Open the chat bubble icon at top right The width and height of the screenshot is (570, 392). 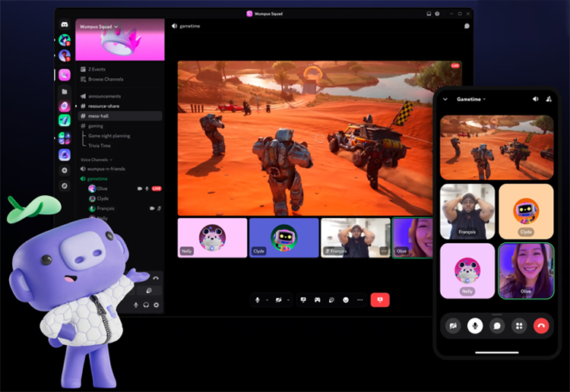point(467,26)
